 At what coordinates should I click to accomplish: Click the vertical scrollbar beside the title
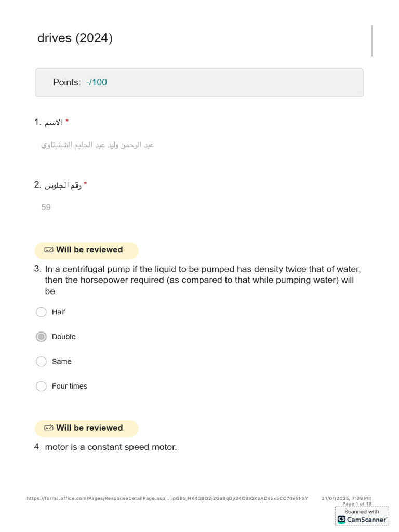(372, 41)
